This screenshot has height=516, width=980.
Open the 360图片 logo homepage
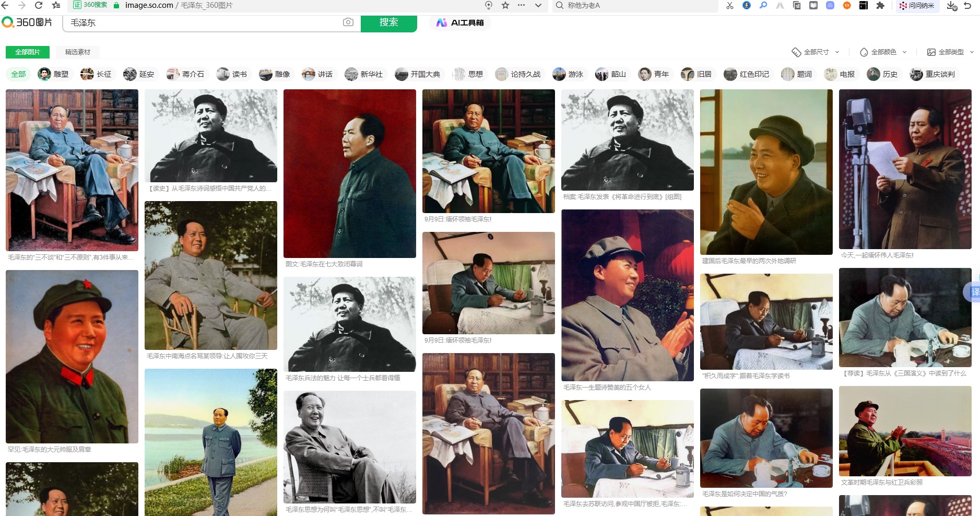click(x=28, y=22)
